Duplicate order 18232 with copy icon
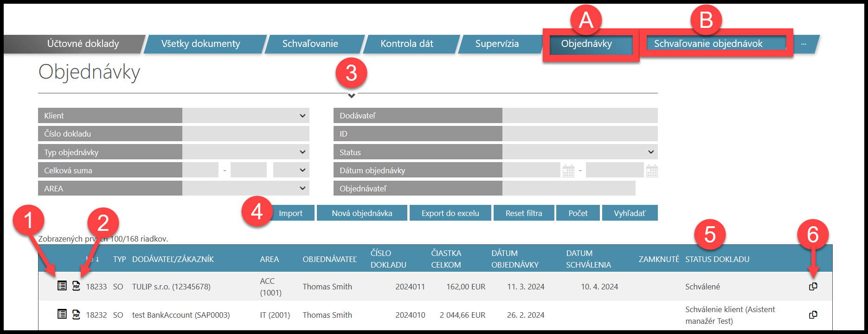The image size is (868, 334). coord(813,315)
